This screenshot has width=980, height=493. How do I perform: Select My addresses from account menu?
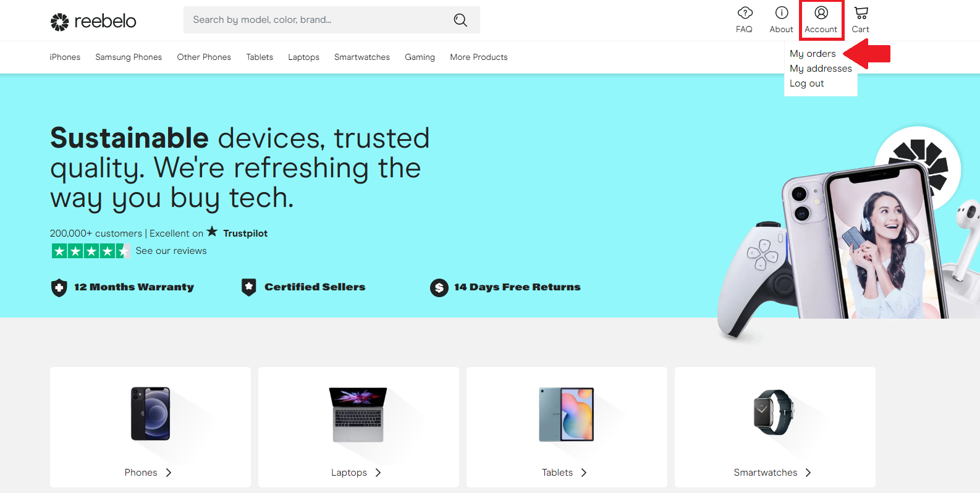point(821,69)
